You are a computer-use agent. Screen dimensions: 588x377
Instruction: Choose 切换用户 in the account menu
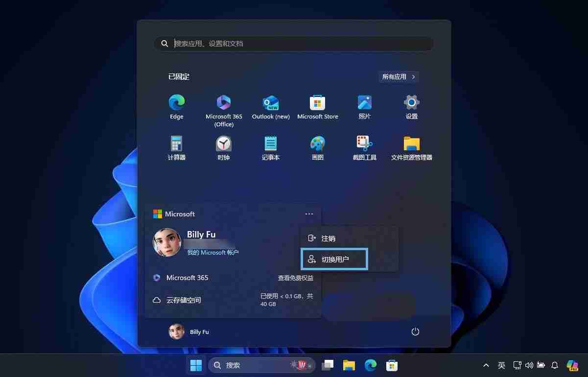tap(334, 259)
